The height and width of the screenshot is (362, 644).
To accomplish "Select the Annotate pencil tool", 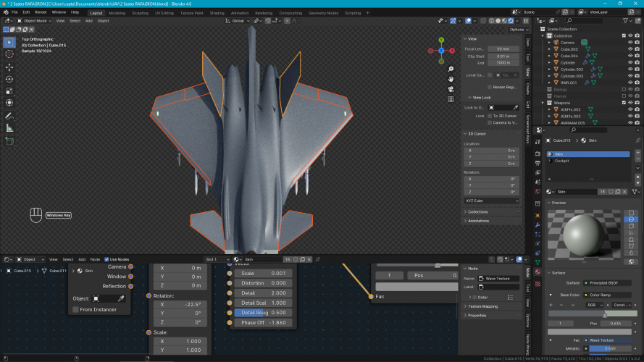I will (9, 117).
